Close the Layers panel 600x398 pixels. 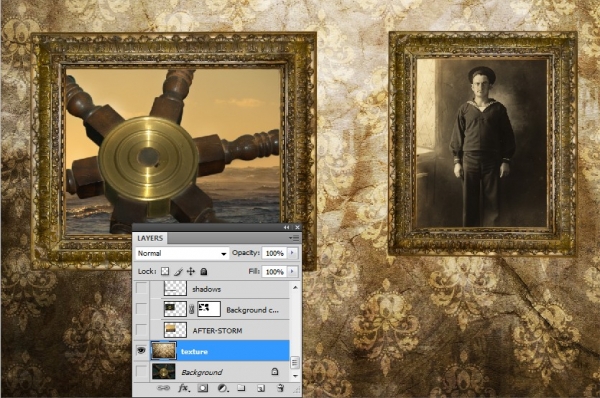tap(297, 227)
